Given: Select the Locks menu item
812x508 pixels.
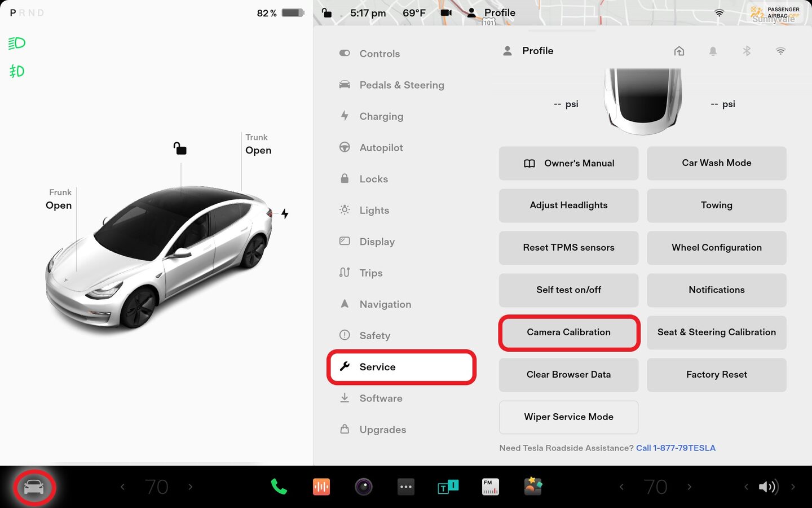Looking at the screenshot, I should pos(401,179).
